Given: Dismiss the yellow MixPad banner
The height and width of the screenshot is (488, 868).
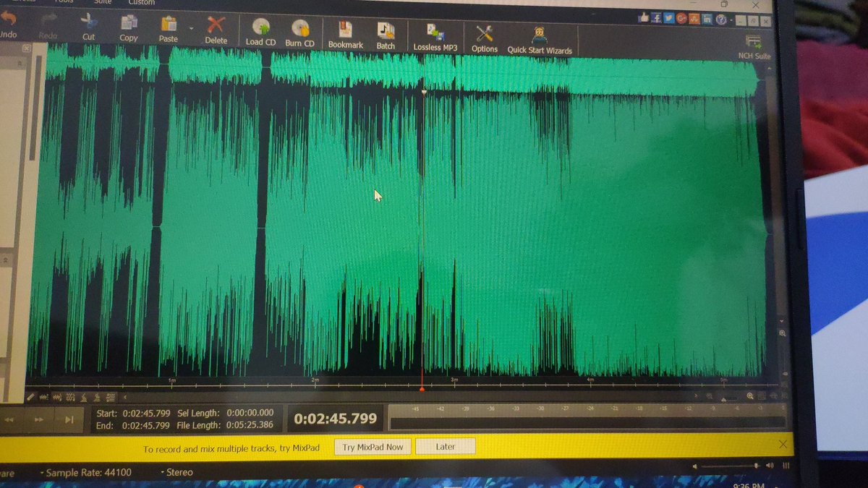Looking at the screenshot, I should pos(782,443).
